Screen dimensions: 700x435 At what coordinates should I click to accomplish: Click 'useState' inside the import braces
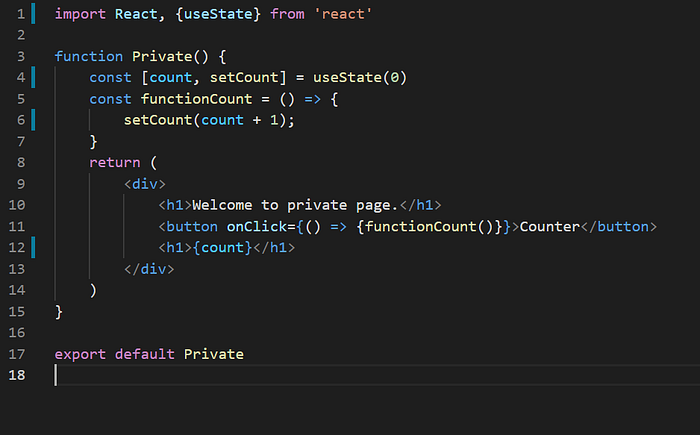pos(218,14)
